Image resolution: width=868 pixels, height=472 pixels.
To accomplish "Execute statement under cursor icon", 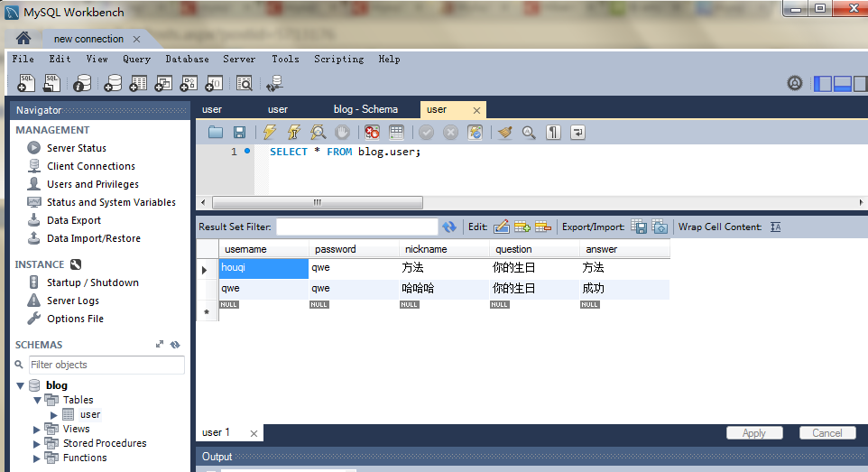I will click(294, 132).
